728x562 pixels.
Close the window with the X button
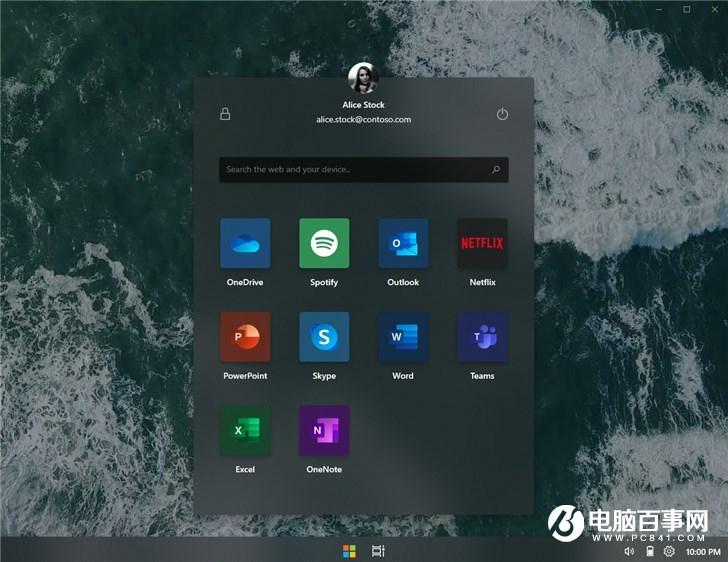click(x=715, y=9)
